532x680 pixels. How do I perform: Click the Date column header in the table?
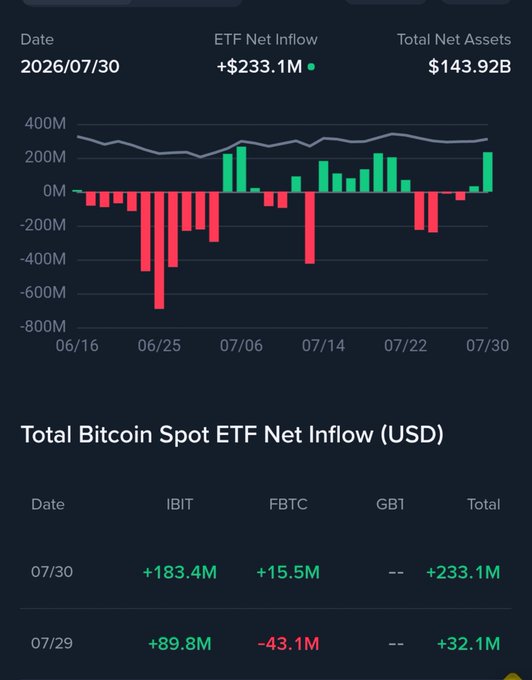tap(48, 504)
